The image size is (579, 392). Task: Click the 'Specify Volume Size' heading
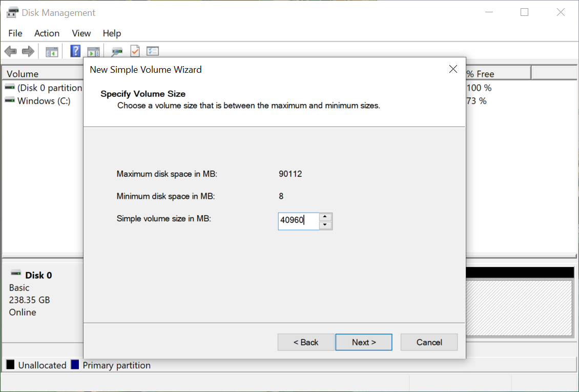[x=143, y=94]
